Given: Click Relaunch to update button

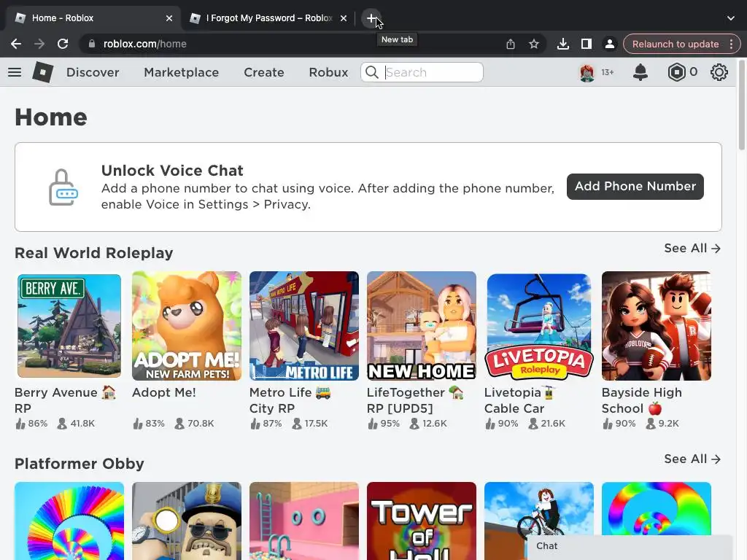Looking at the screenshot, I should (676, 44).
